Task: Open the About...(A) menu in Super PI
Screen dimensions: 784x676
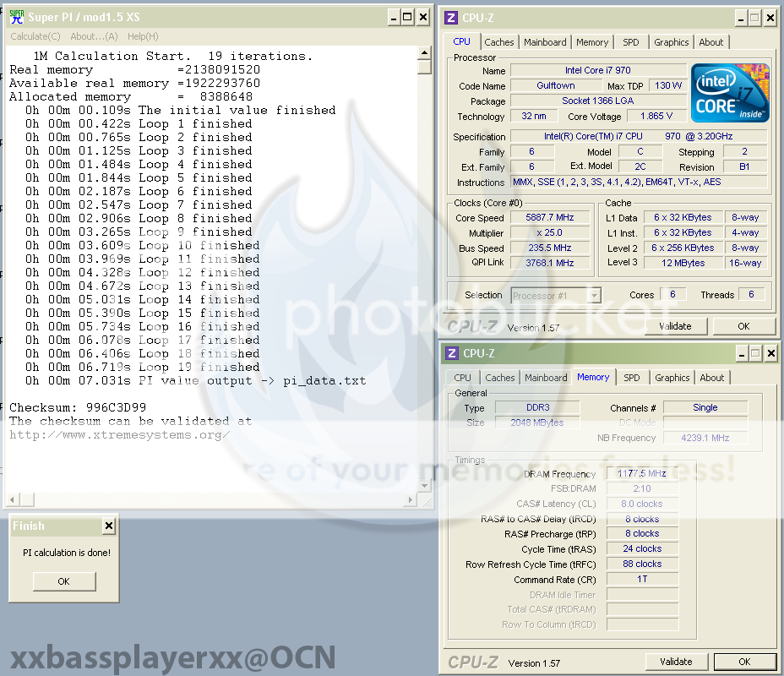Action: pos(94,36)
